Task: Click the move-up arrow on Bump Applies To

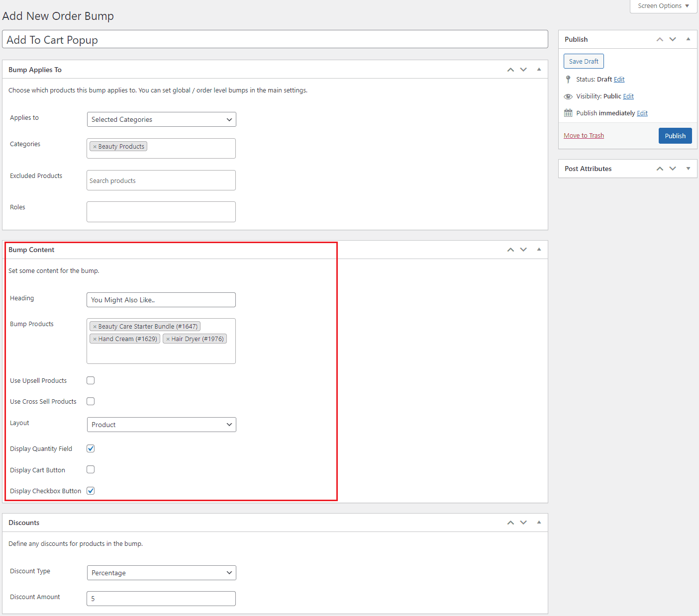Action: point(510,69)
